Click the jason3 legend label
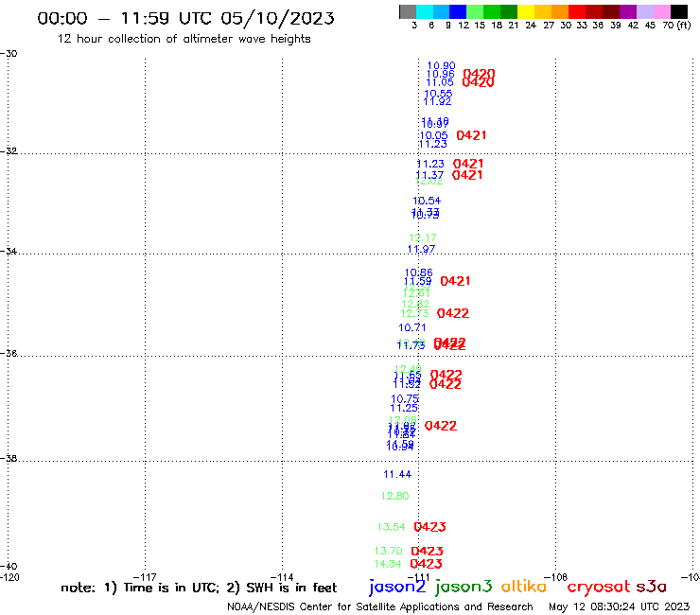This screenshot has height=615, width=700. click(x=464, y=587)
